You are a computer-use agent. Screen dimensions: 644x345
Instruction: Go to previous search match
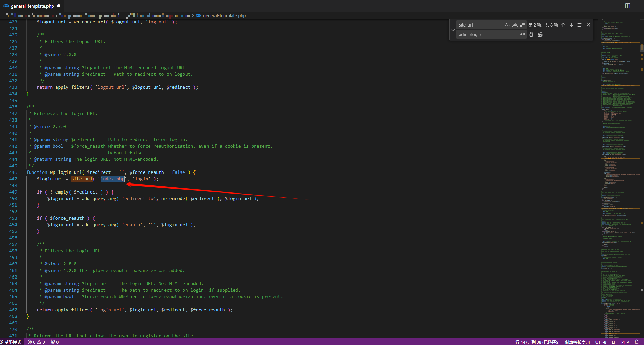(x=563, y=25)
